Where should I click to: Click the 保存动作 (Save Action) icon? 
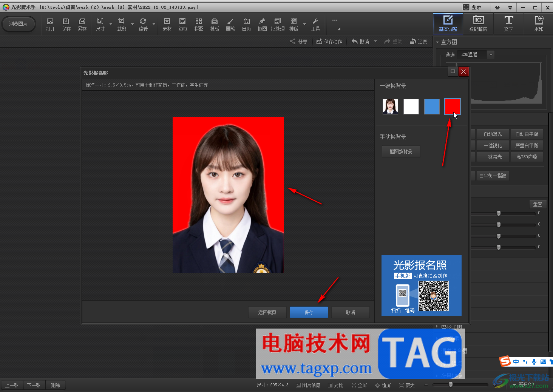tap(329, 42)
